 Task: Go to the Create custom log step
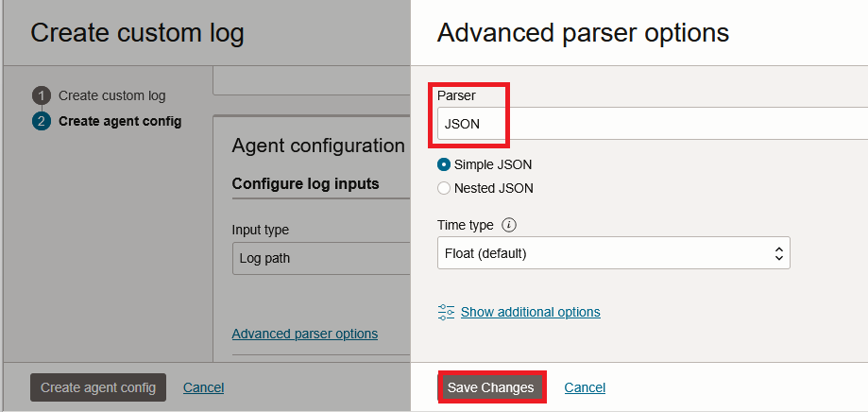click(x=111, y=95)
